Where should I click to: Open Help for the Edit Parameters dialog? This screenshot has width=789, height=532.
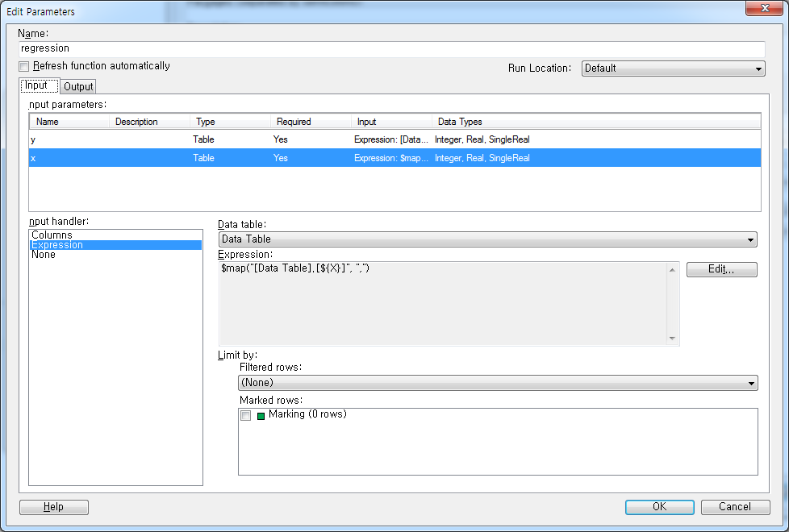[x=53, y=507]
